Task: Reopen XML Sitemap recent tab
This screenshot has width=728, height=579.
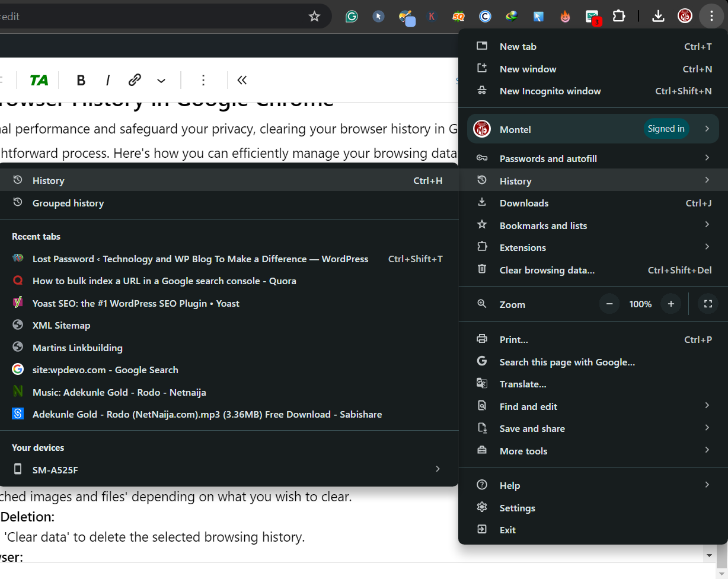Action: 229,325
